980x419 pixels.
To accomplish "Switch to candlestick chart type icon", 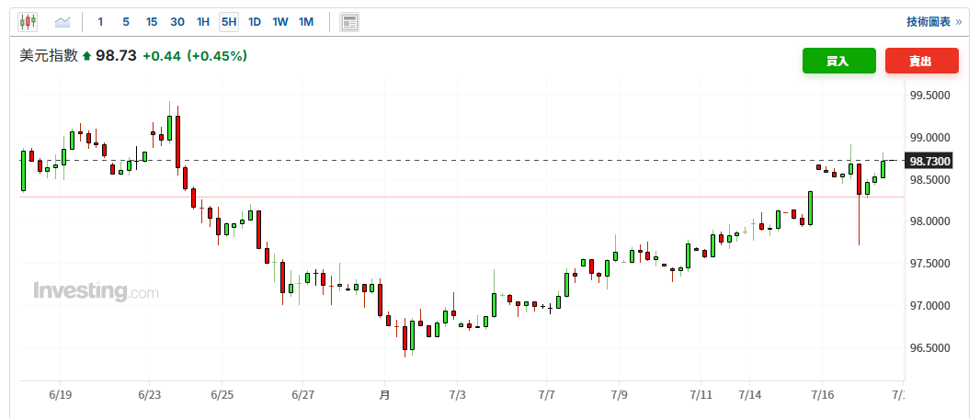I will click(28, 22).
